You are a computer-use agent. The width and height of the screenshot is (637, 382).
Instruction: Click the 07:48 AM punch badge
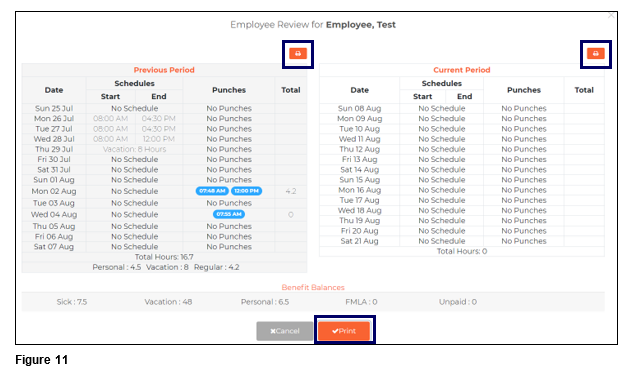(x=212, y=191)
